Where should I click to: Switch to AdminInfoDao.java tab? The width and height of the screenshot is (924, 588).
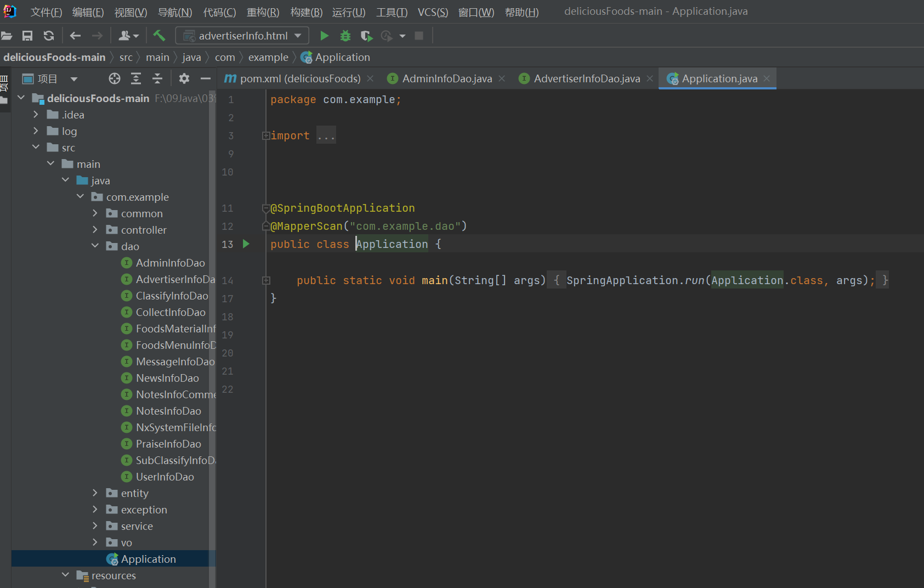(446, 78)
